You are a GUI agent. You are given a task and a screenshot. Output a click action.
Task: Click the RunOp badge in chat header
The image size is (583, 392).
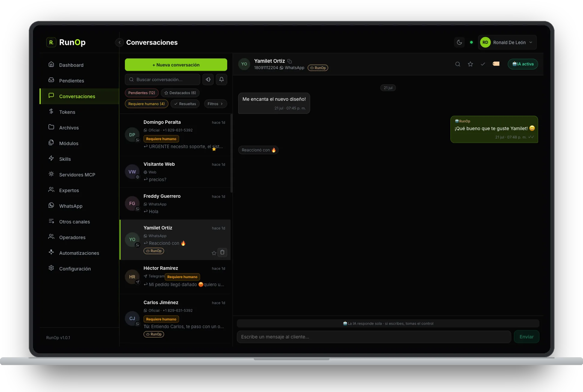318,68
